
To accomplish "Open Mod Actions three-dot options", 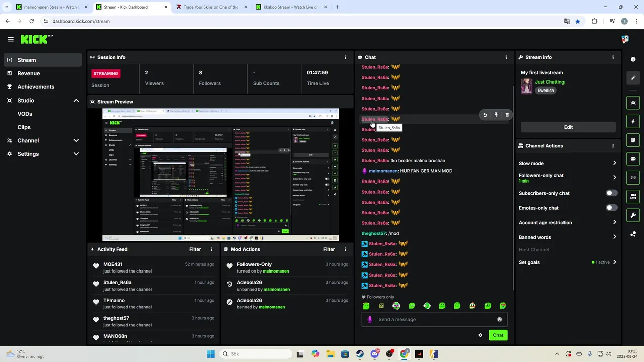I will click(345, 249).
